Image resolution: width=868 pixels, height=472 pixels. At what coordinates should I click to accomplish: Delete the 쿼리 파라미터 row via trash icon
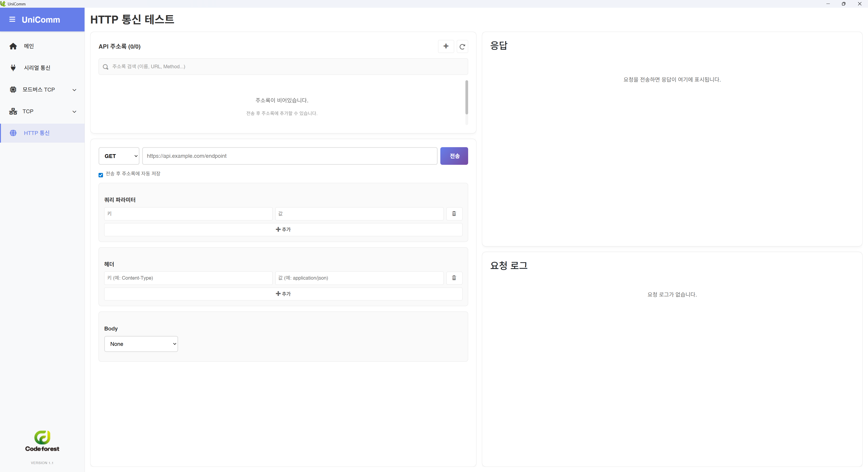pos(454,214)
